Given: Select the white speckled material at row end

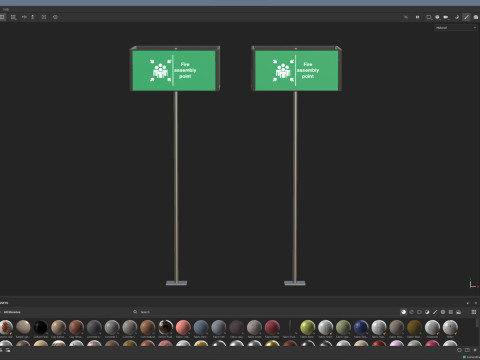Looking at the screenshot, I should coord(450,327).
